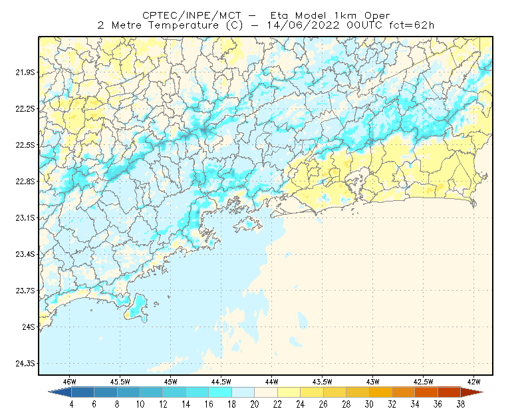Click the 44.5W longitude axis label
The width and height of the screenshot is (532, 411).
pyautogui.click(x=221, y=382)
